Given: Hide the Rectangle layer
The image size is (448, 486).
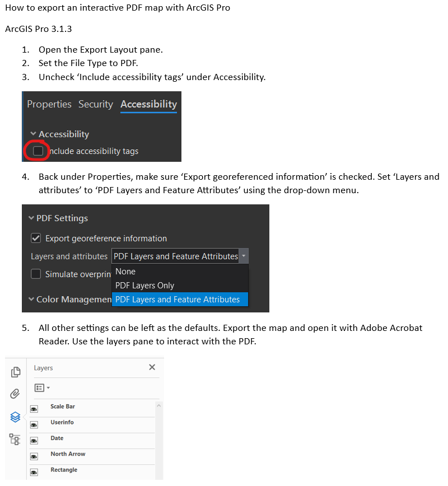Looking at the screenshot, I should click(x=34, y=473).
